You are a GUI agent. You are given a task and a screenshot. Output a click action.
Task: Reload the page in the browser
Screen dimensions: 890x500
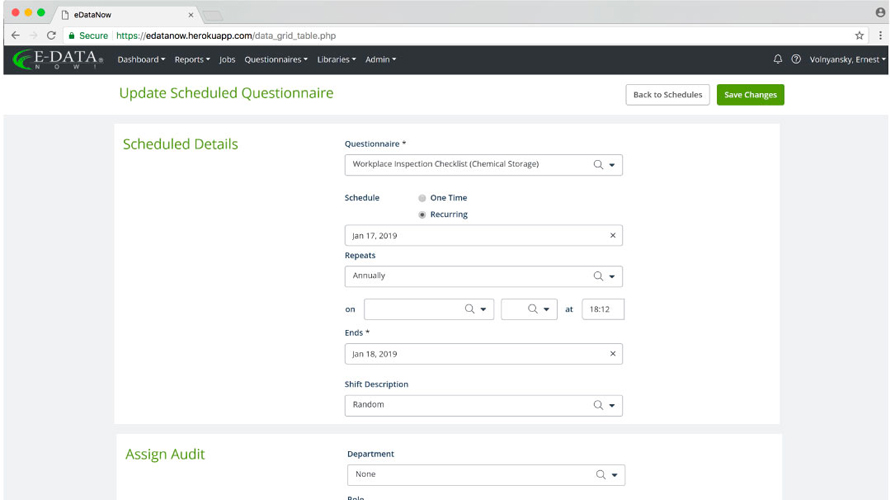click(x=51, y=35)
